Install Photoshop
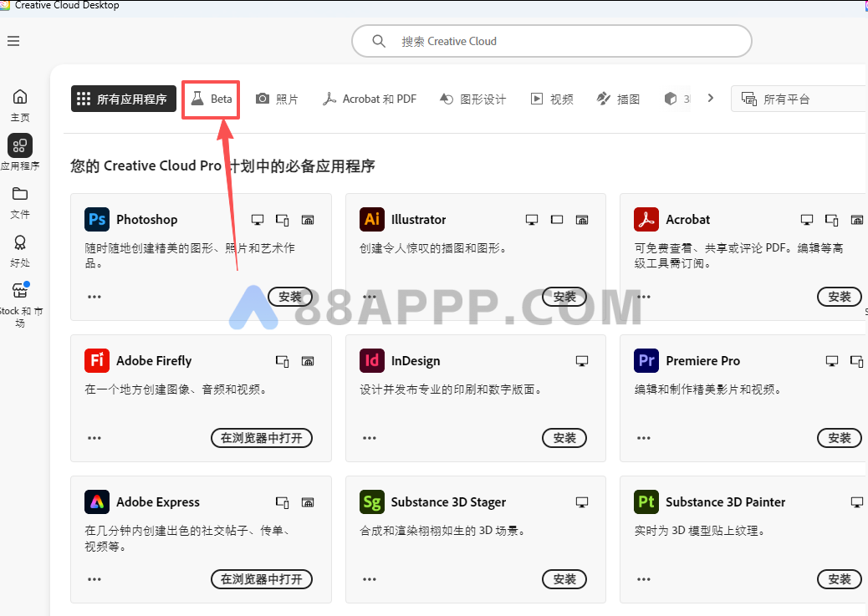 point(290,297)
